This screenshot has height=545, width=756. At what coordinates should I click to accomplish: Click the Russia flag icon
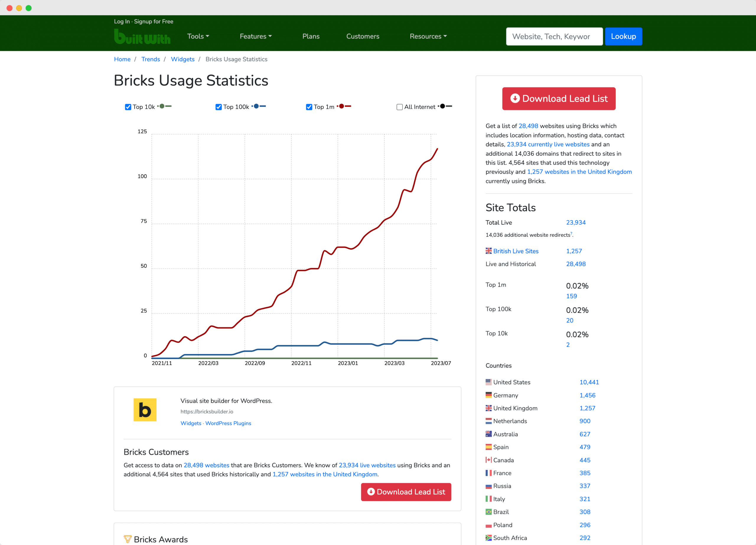pos(488,486)
